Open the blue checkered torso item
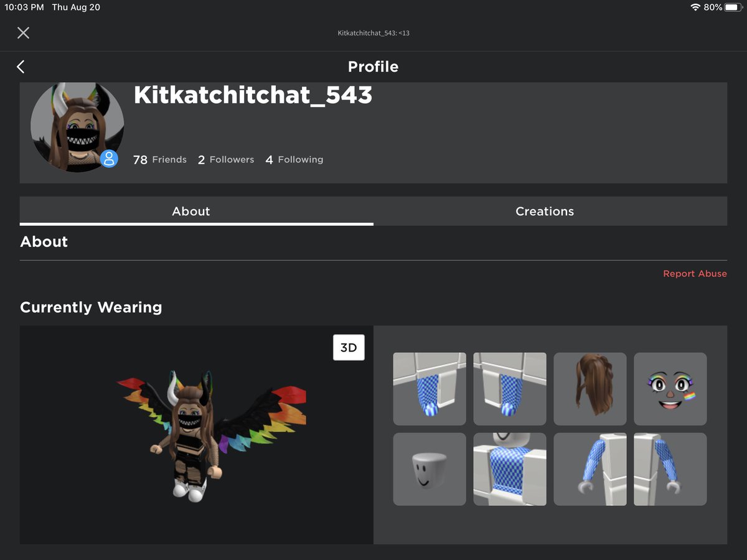 510,469
